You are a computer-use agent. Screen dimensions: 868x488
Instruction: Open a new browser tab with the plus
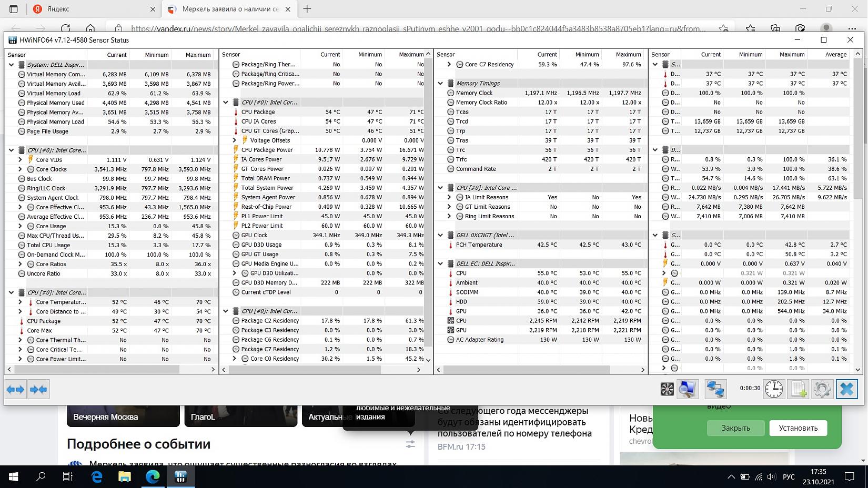pos(307,9)
